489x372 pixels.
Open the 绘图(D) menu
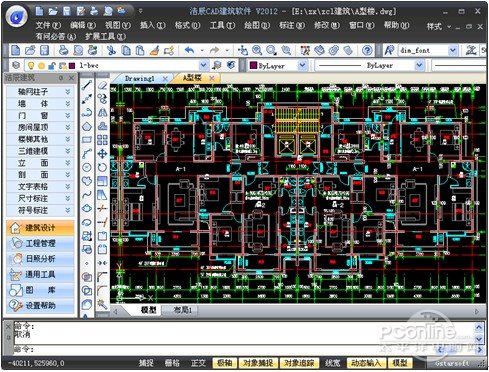coord(257,25)
